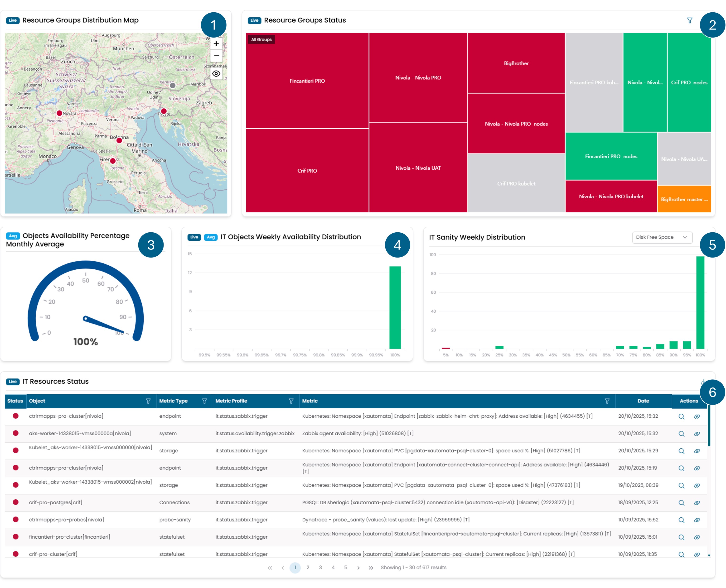Filter the Metric Type column

(204, 401)
